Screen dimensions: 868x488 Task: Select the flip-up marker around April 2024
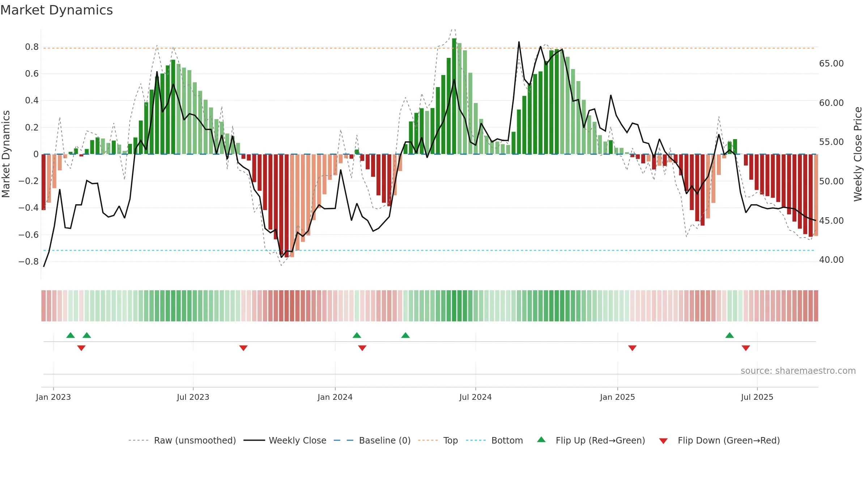click(405, 335)
